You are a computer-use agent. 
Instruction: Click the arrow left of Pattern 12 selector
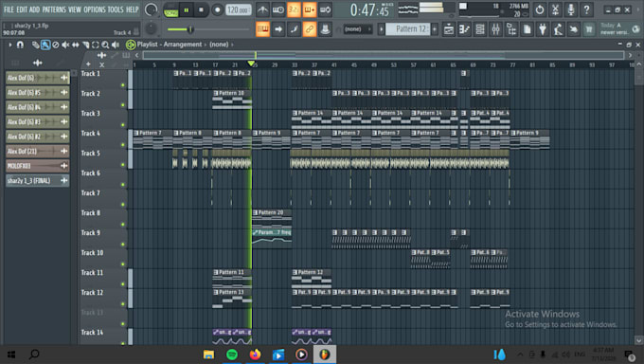381,29
